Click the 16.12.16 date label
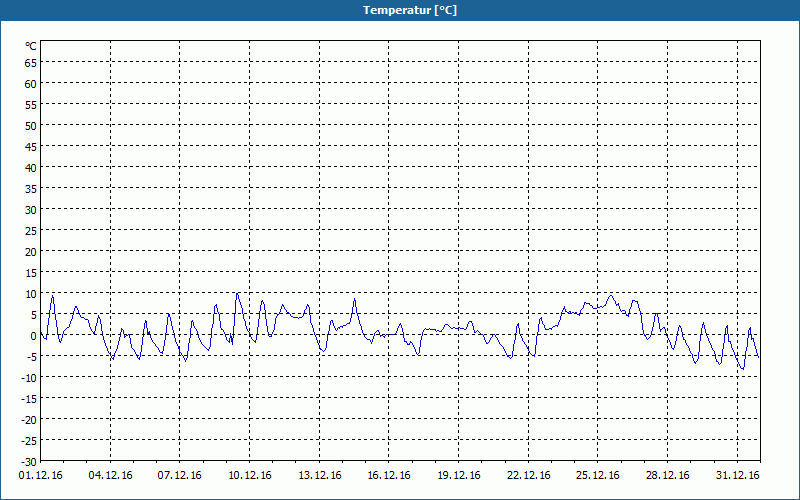The width and height of the screenshot is (800, 500). click(x=389, y=476)
